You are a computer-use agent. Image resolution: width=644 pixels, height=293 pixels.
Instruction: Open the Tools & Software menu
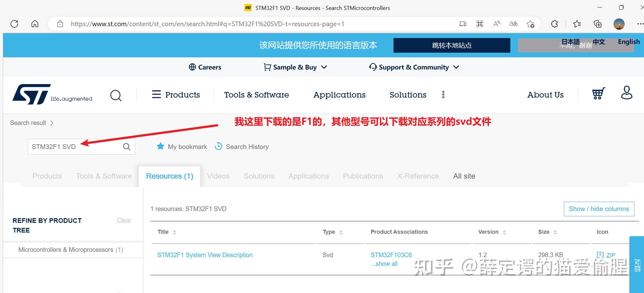coord(256,95)
